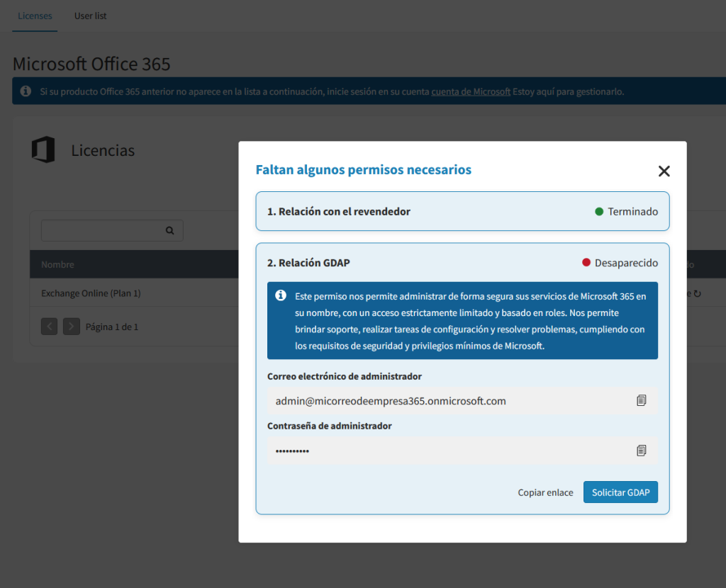
Task: Click the search magnifier icon
Action: pyautogui.click(x=170, y=230)
